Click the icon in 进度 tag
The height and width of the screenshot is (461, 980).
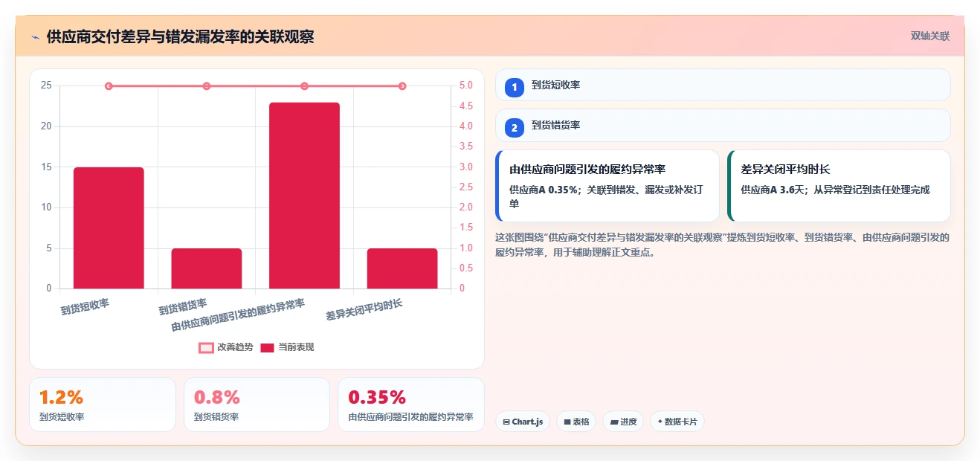614,422
